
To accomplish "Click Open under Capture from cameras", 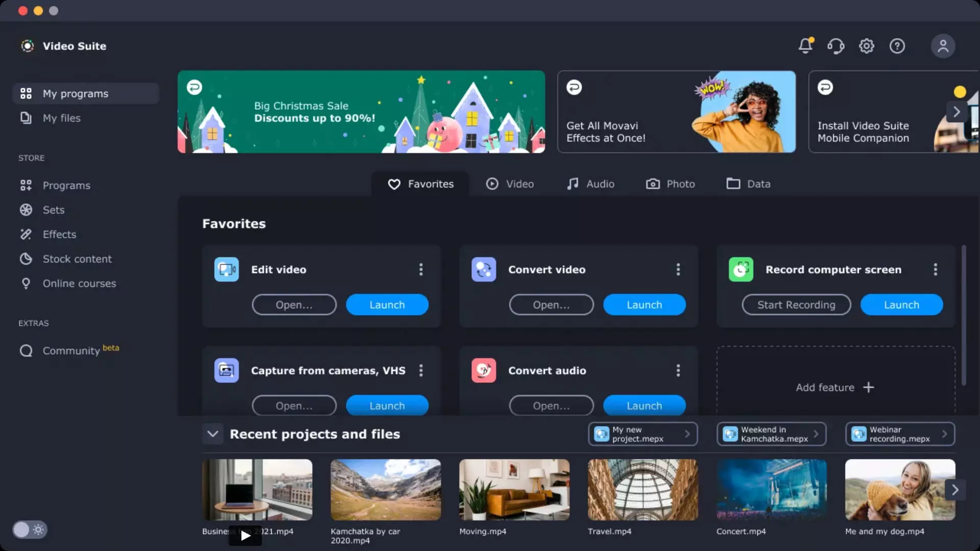I will 294,406.
